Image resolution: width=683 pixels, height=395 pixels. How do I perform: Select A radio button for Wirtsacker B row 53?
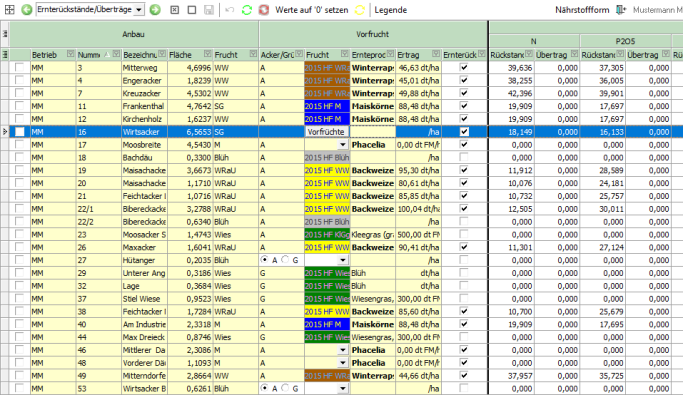point(264,388)
